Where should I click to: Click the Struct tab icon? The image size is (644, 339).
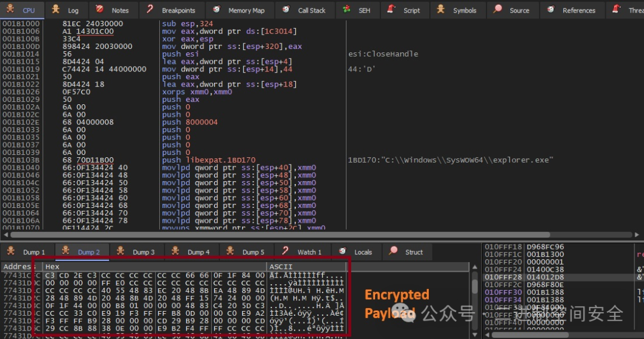(x=393, y=250)
